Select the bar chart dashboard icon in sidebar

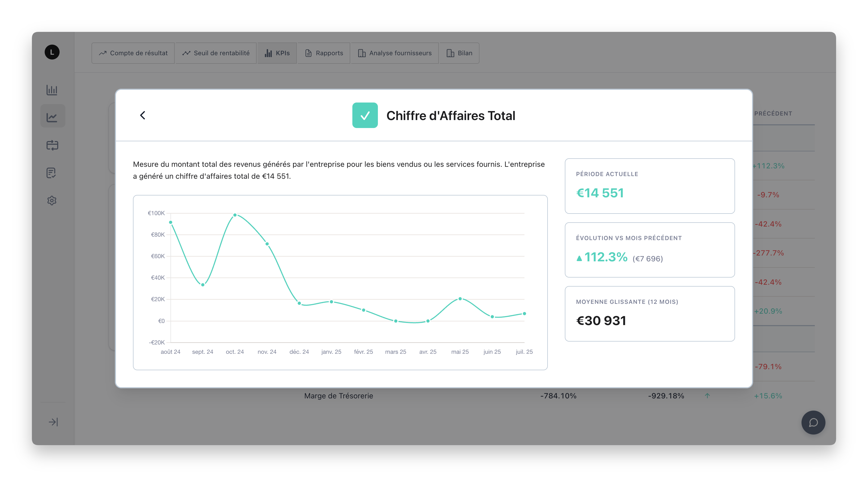coord(52,90)
